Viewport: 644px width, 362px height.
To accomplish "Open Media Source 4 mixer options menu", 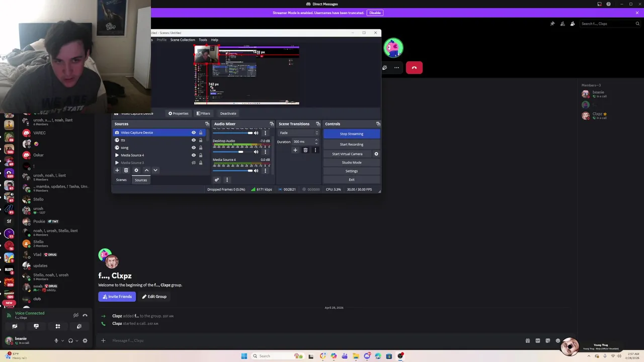I will coord(265,171).
